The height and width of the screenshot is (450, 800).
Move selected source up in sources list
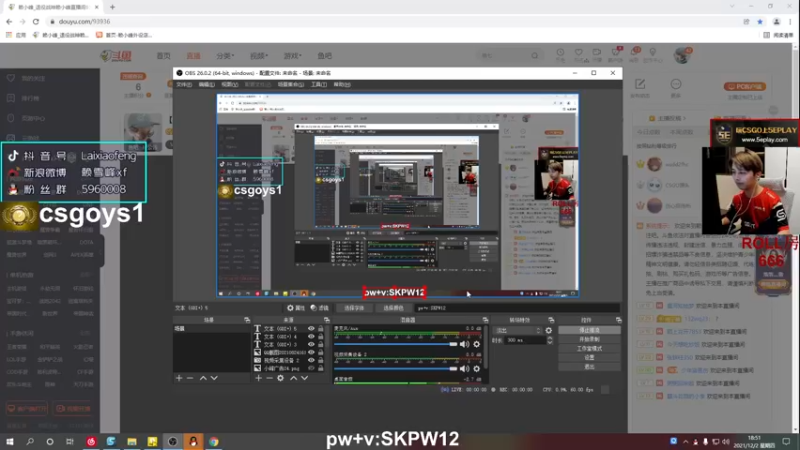pyautogui.click(x=293, y=378)
